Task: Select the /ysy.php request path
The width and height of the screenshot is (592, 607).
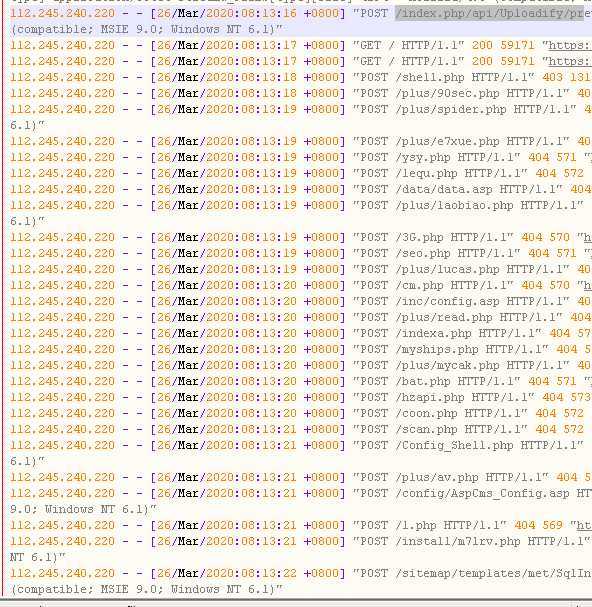Action: point(423,157)
